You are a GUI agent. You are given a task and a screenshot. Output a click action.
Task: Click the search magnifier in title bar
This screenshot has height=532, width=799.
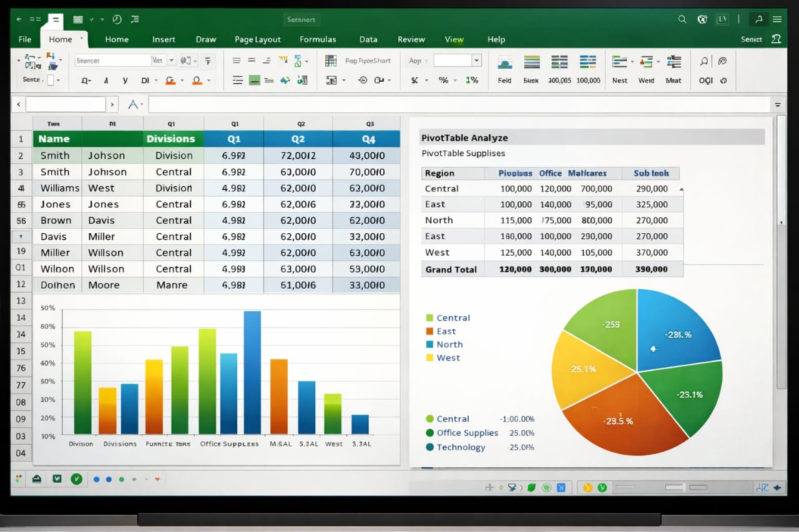682,19
